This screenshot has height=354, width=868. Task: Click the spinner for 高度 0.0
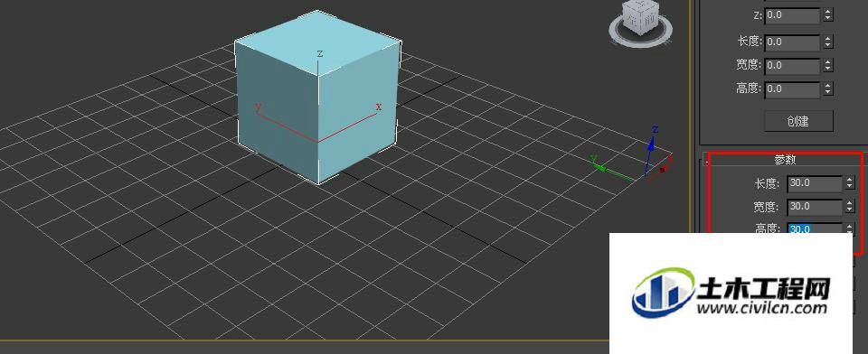827,89
